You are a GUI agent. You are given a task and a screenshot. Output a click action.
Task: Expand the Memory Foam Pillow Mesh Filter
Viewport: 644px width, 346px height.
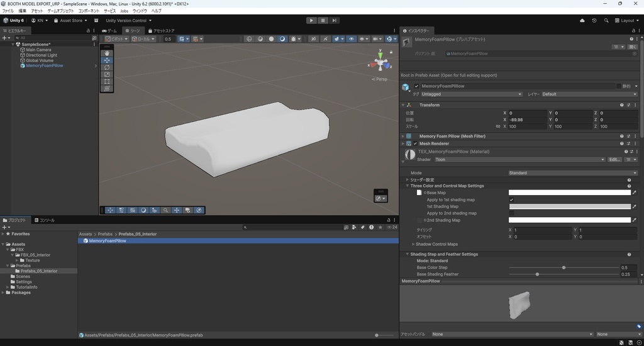[x=403, y=137]
